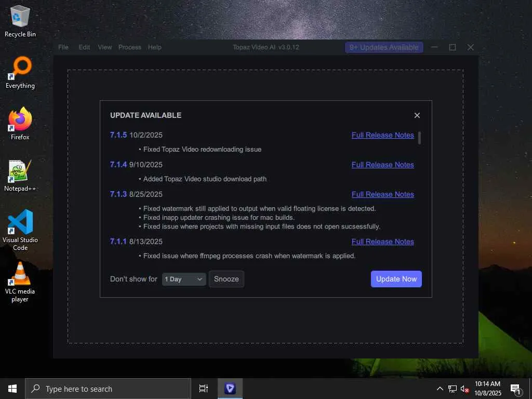Screen dimensions: 532x399
Task: Open Full Release Notes for 7.1.3
Action: (x=383, y=194)
